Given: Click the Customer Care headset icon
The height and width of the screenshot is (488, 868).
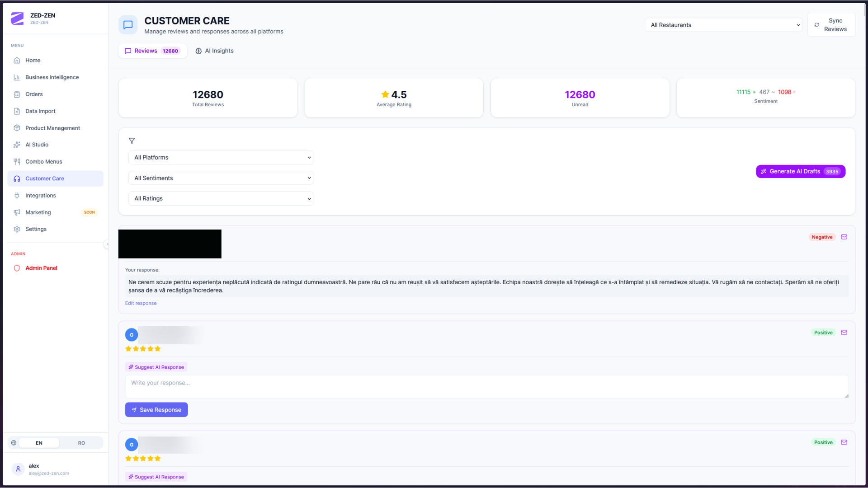Looking at the screenshot, I should 17,178.
